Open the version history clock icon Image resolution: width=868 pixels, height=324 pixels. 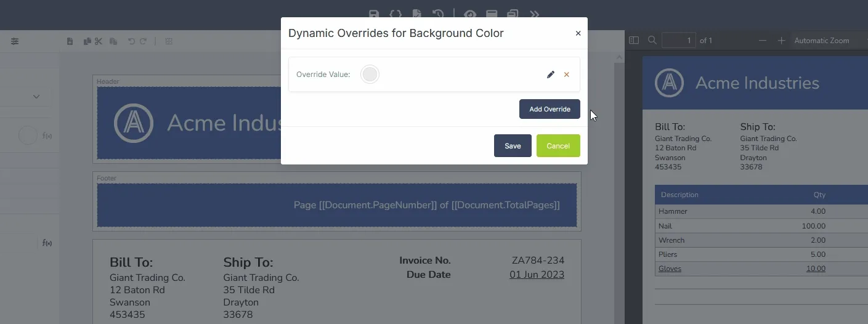437,14
